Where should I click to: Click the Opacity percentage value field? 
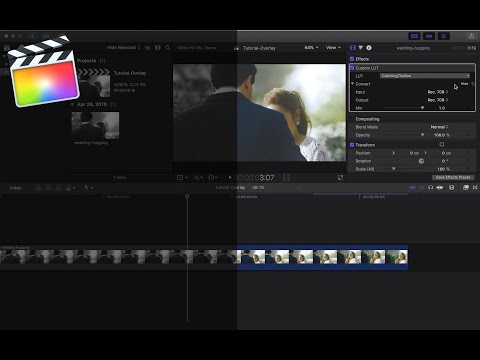442,135
